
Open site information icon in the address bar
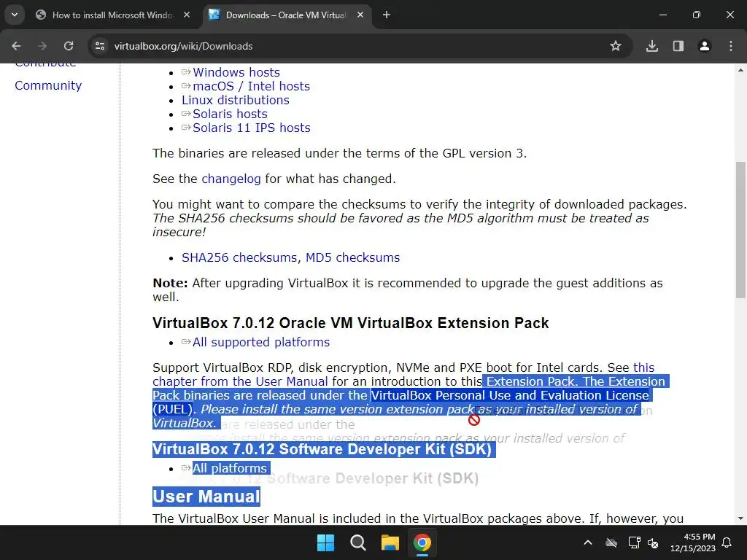pyautogui.click(x=100, y=46)
